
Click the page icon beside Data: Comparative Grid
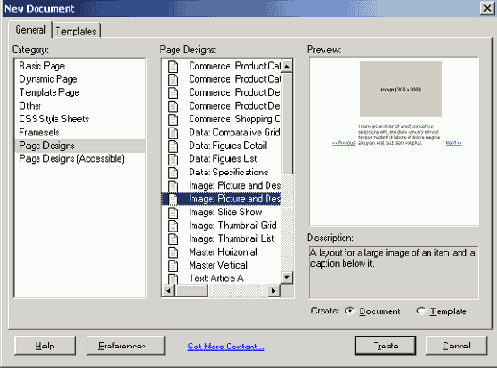(x=173, y=133)
